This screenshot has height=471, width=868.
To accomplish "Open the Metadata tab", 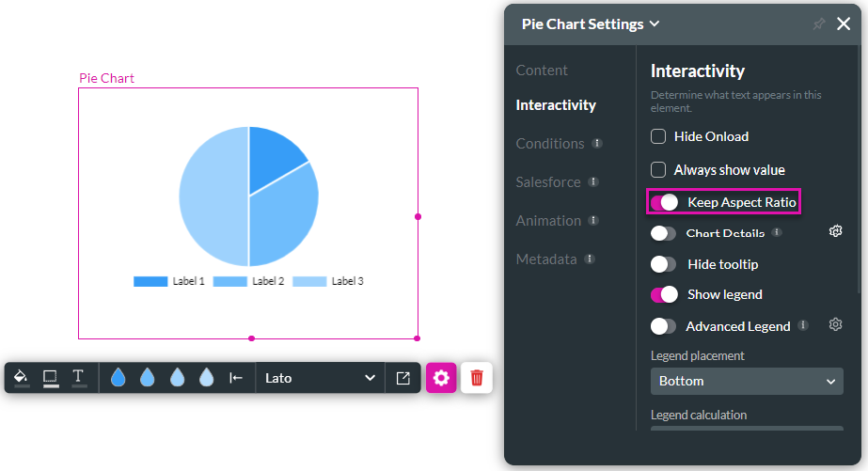I will [546, 259].
